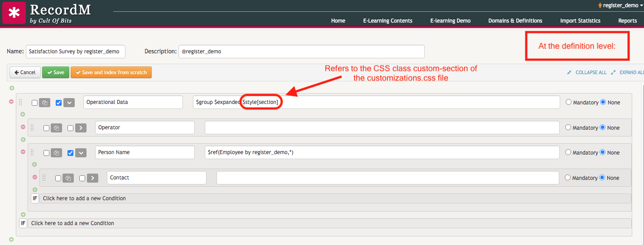
Task: Collapse the Operational Data group chevron
Action: pos(69,103)
